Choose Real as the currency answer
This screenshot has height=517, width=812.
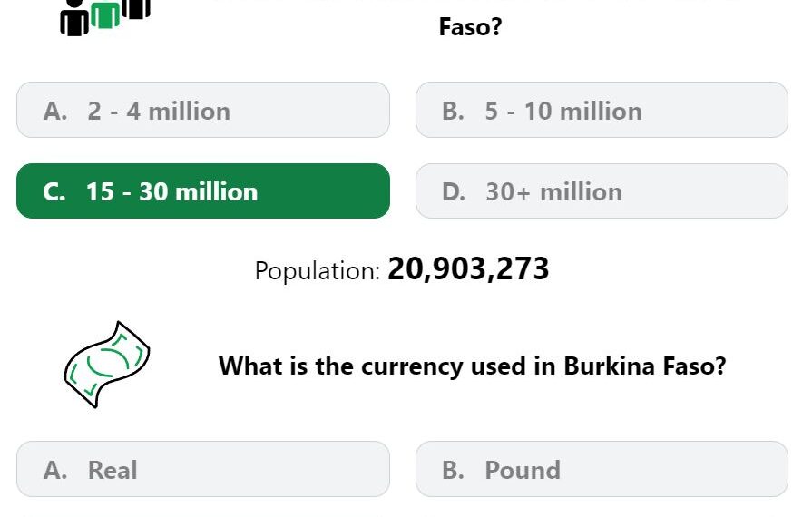point(203,469)
